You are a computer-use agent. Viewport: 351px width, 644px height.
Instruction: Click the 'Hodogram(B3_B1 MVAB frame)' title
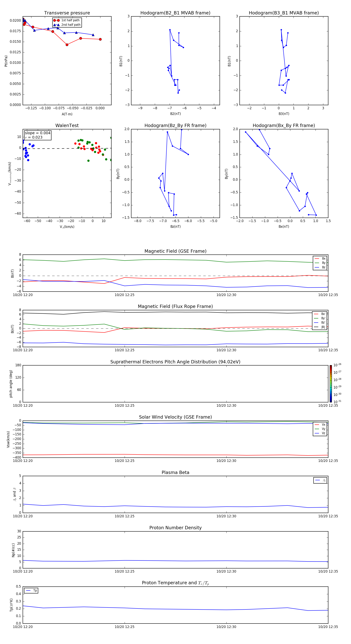tap(284, 13)
